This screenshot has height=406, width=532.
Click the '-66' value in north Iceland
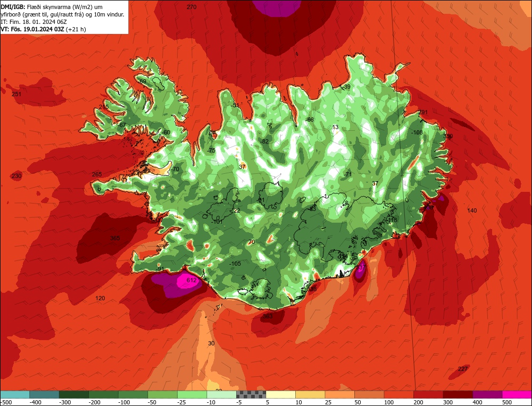click(x=309, y=120)
